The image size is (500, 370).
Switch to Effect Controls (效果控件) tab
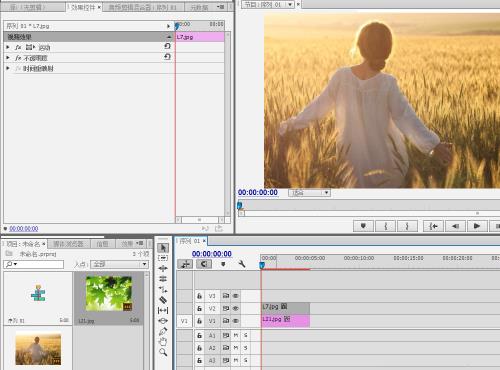[83, 7]
